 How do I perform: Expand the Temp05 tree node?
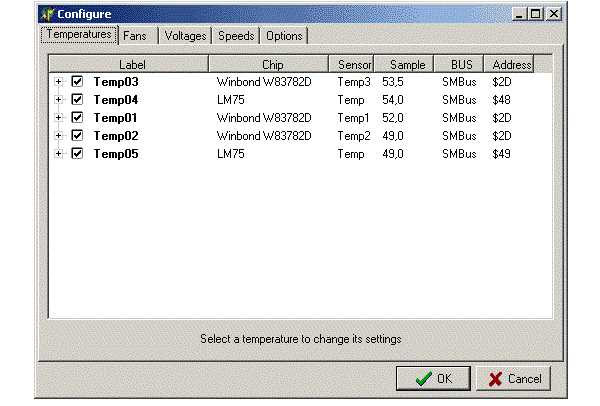click(x=59, y=154)
